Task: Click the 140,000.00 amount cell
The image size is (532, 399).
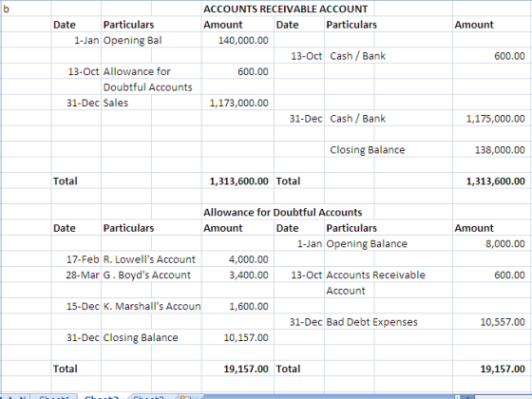Action: 243,40
